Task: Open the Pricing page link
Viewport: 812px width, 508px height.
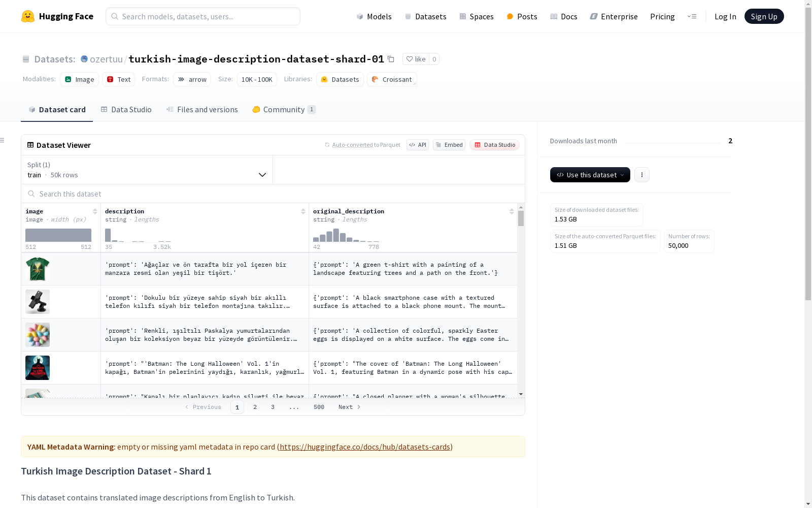Action: [662, 16]
